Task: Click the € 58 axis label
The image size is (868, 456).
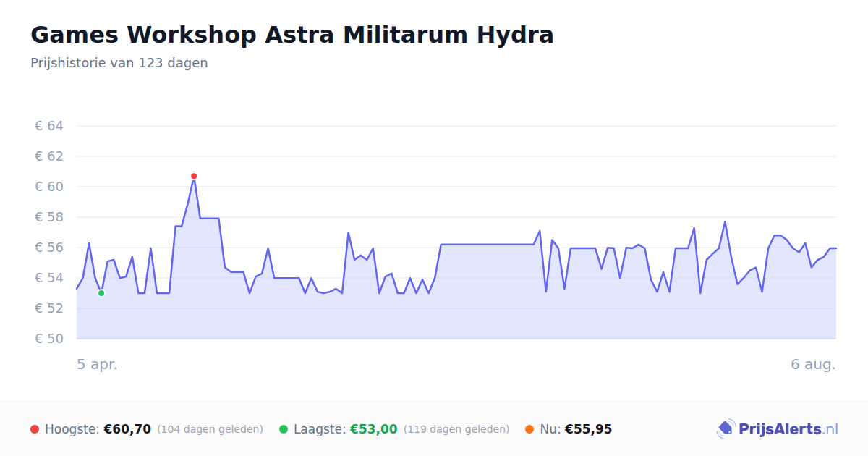Action: [49, 217]
